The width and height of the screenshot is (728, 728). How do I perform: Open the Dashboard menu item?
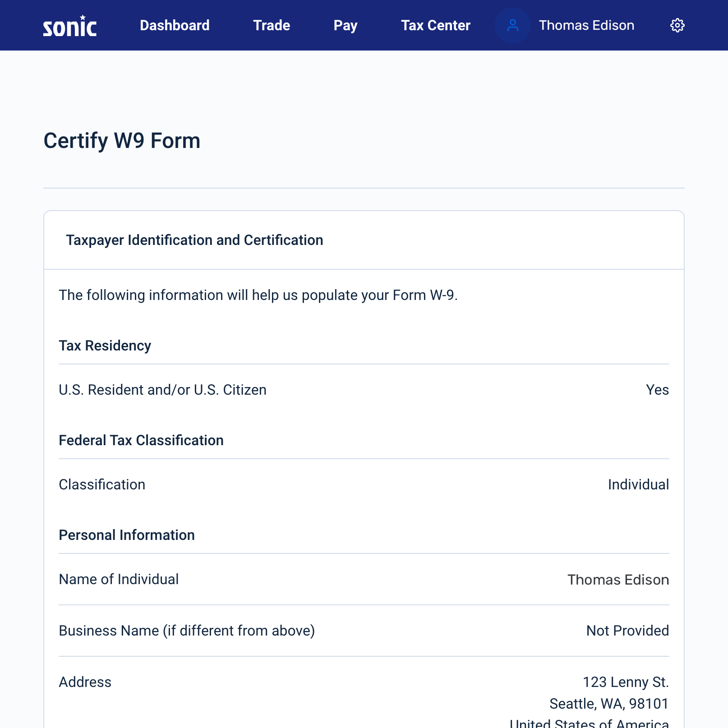coord(175,25)
